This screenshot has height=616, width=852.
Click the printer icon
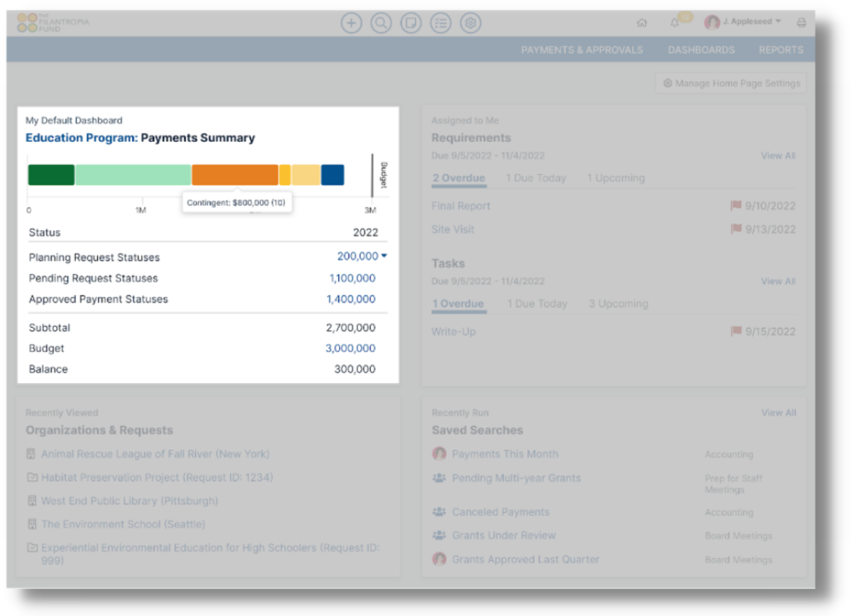coord(801,23)
